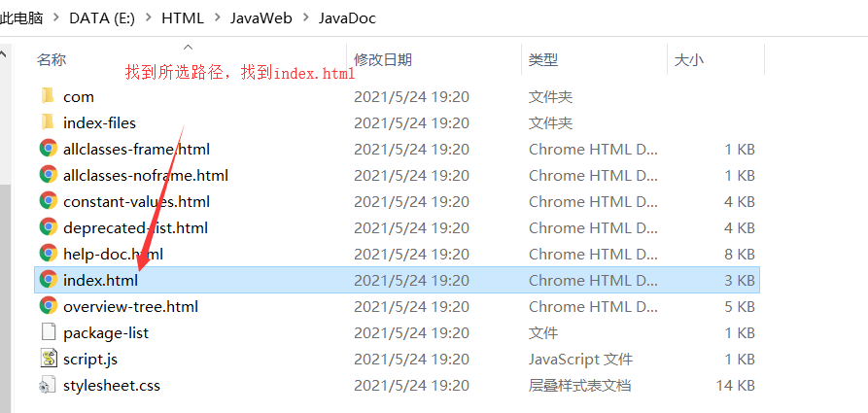This screenshot has height=413, width=868.
Task: Click the blank package-list file icon
Action: 49,332
